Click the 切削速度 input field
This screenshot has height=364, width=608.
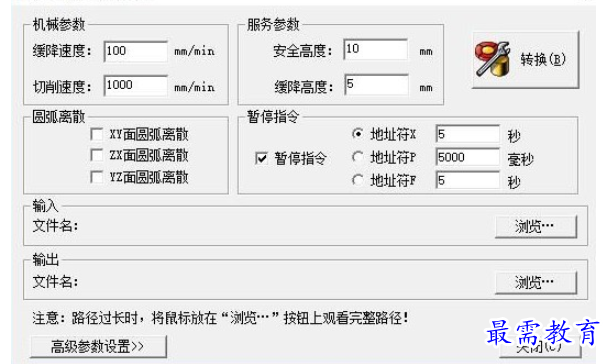point(136,85)
